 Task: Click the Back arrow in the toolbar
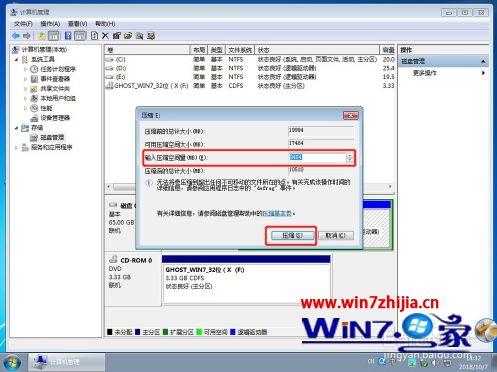16,36
